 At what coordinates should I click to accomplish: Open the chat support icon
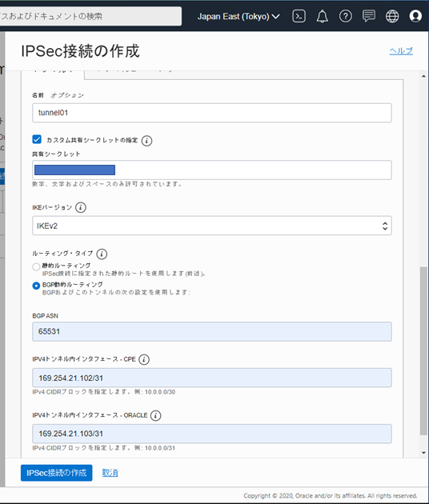click(368, 16)
